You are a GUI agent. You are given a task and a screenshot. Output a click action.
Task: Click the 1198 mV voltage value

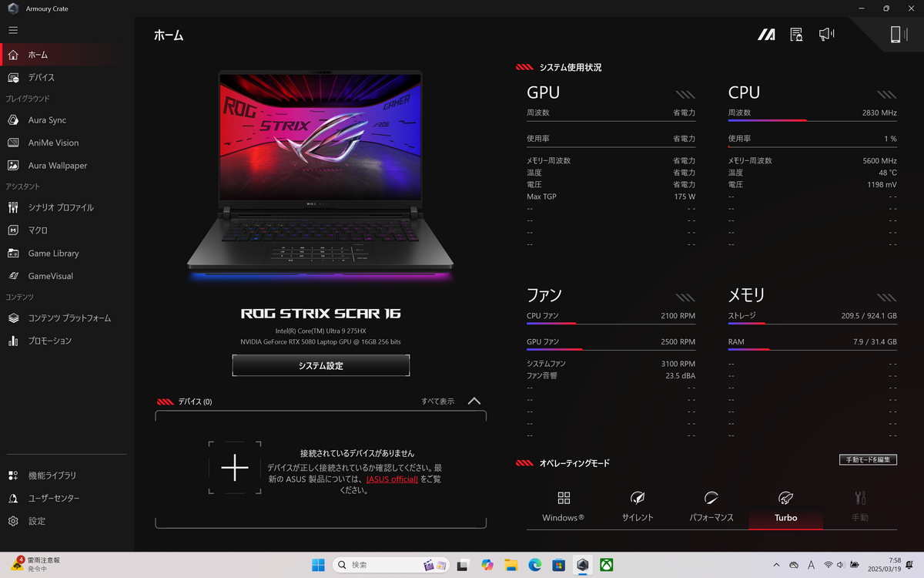(x=882, y=185)
